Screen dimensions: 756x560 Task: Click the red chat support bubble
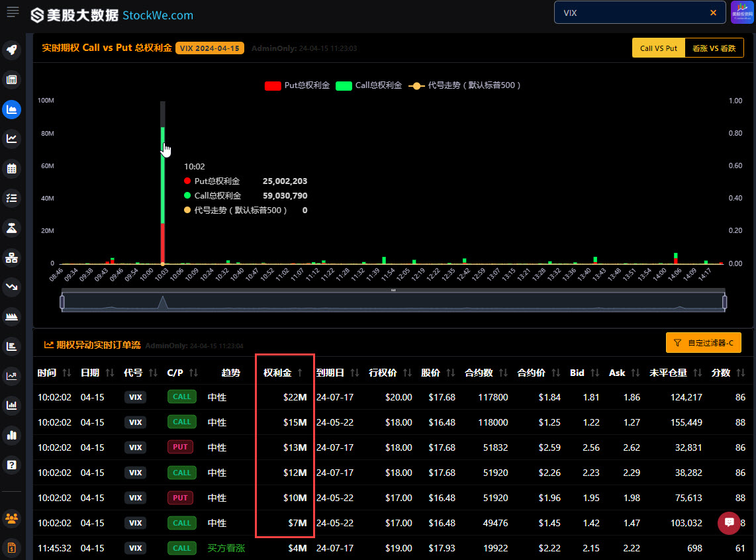coord(729,523)
